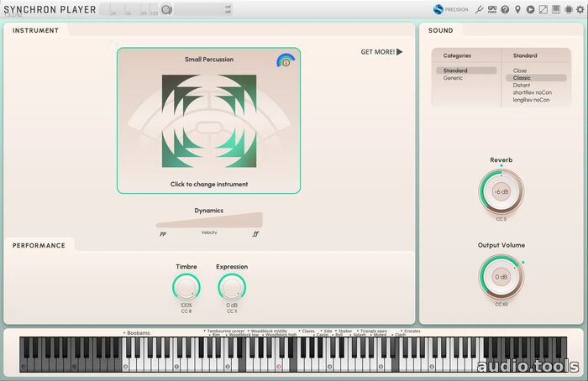
Task: Click the CPU chip icon
Action: [x=568, y=10]
